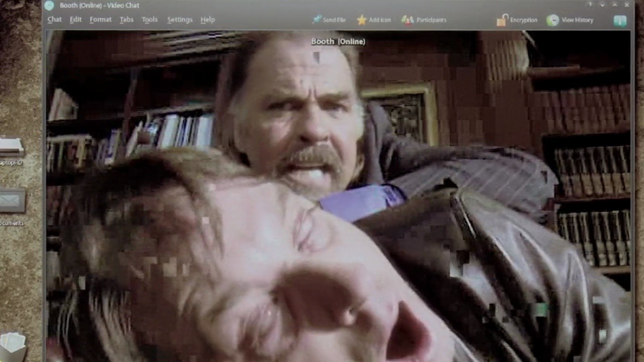The height and width of the screenshot is (362, 644).
Task: Minimize the Video Chat window with the down chevron
Action: click(x=602, y=5)
